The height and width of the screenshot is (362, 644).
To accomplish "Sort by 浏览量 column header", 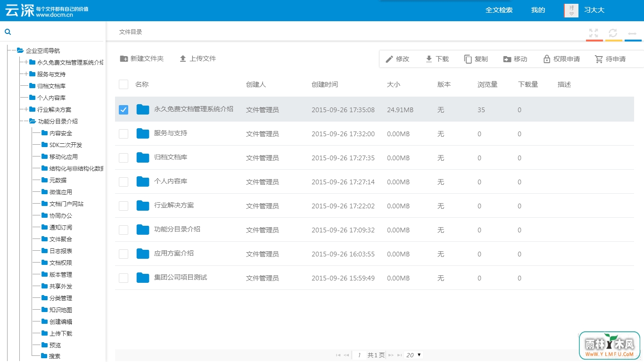I will click(x=487, y=84).
